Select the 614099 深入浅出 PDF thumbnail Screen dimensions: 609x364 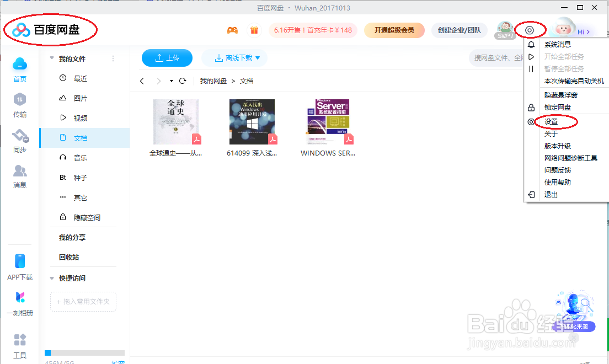click(252, 122)
